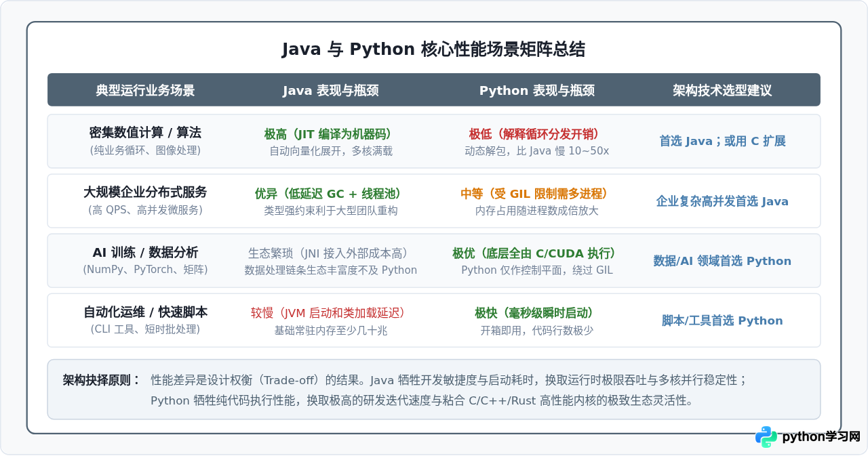Select the "密集数值计算 / 算法" row title
868x456 pixels.
145,133
